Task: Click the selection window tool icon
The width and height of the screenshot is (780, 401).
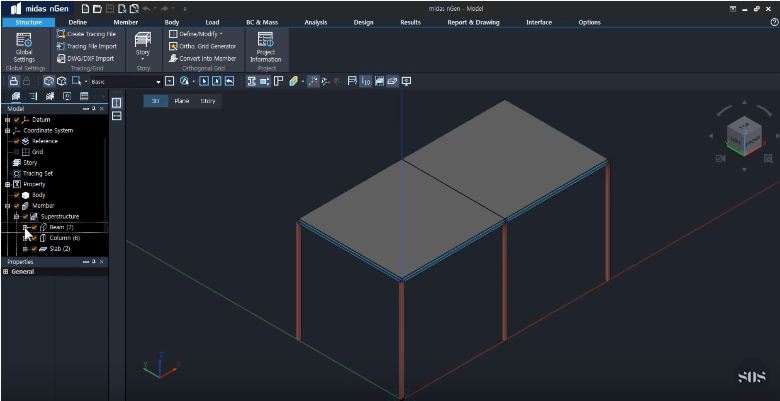Action: click(x=76, y=81)
